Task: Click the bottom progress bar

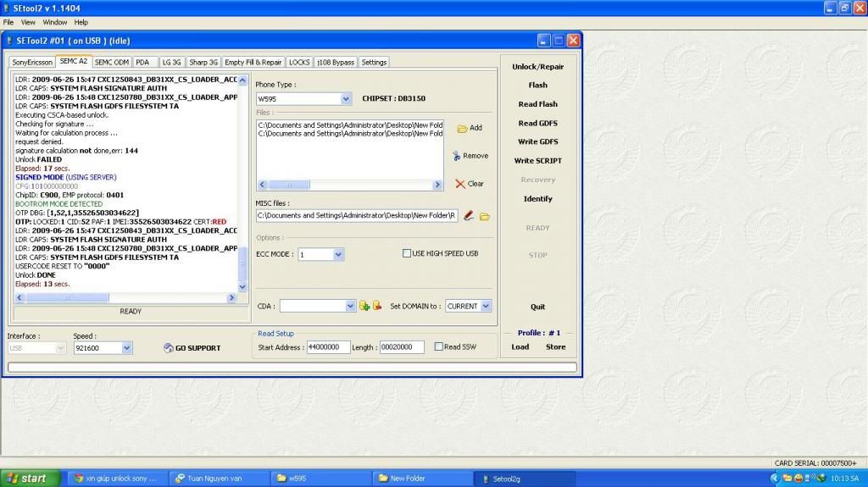Action: pyautogui.click(x=292, y=367)
